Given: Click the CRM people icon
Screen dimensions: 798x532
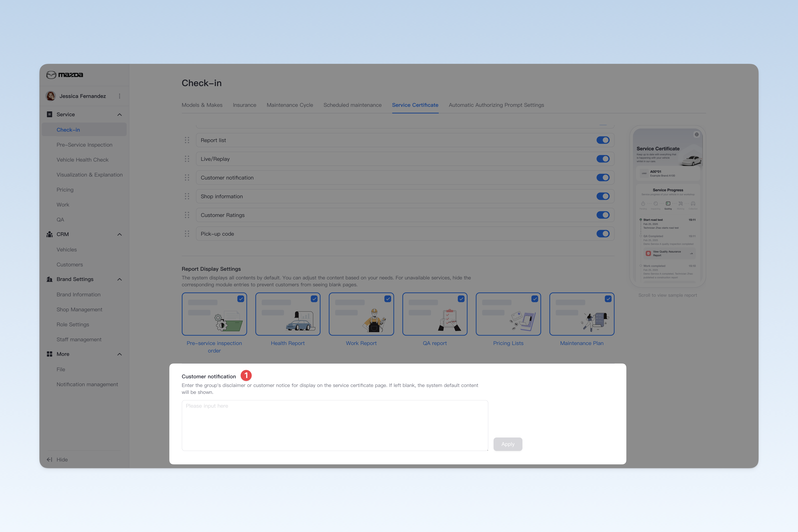Looking at the screenshot, I should pos(49,234).
